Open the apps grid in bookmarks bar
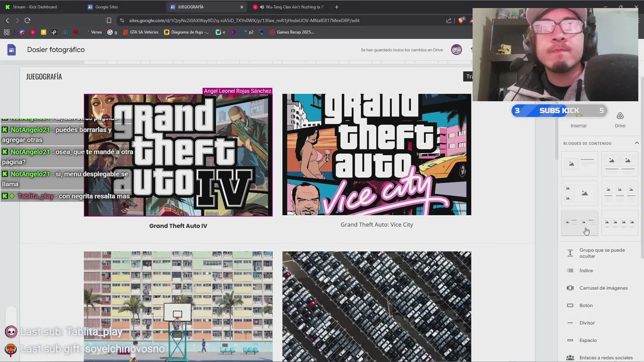Screen dimensions: 644x362 [x=7, y=32]
